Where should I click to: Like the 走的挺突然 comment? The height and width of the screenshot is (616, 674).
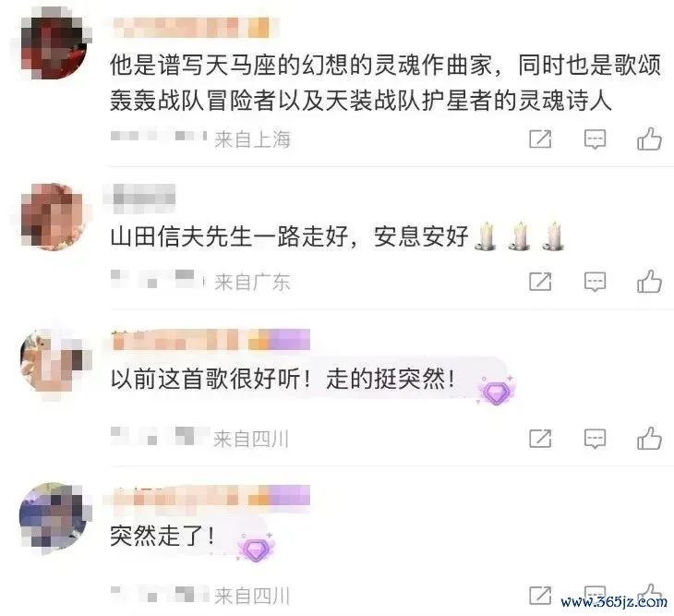(649, 438)
